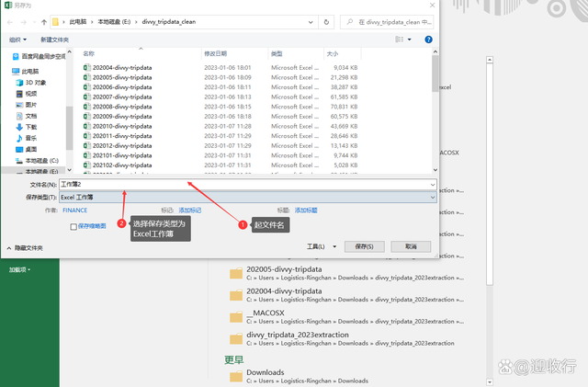Open __MACOSX folder in Excel backstage

click(x=347, y=317)
